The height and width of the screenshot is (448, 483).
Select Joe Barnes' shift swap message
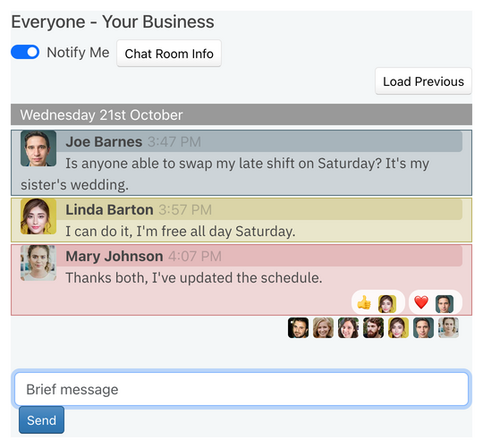(241, 163)
